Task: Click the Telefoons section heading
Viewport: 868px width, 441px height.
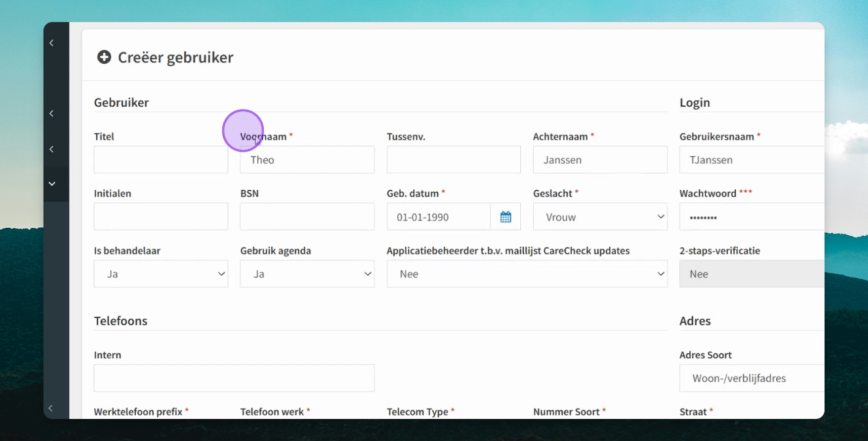Action: point(121,321)
